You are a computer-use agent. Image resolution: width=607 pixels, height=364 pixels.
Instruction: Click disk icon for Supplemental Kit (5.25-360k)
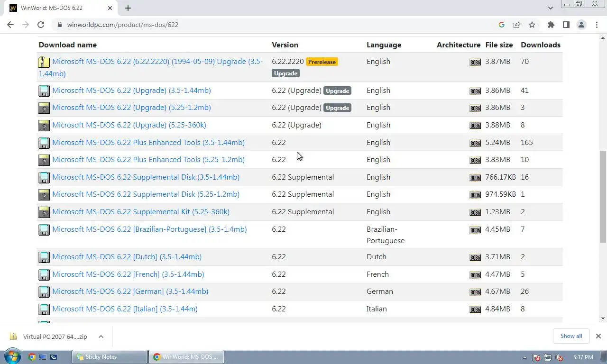point(44,212)
